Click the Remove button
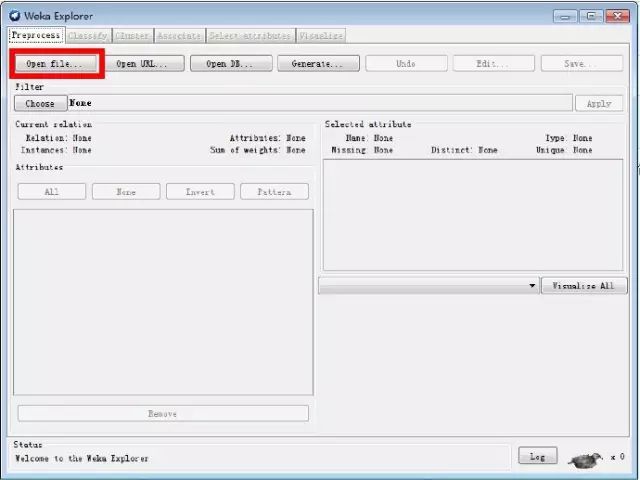This screenshot has width=640, height=480. click(163, 413)
